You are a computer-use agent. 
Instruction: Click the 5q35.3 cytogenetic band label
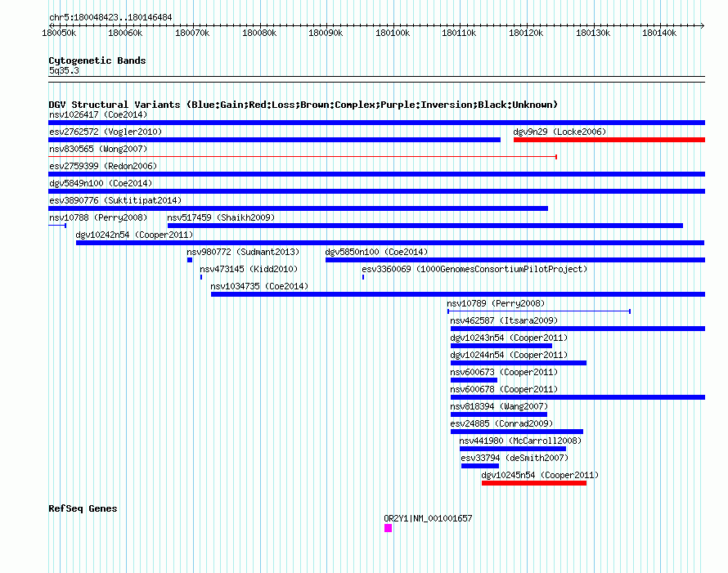click(64, 70)
